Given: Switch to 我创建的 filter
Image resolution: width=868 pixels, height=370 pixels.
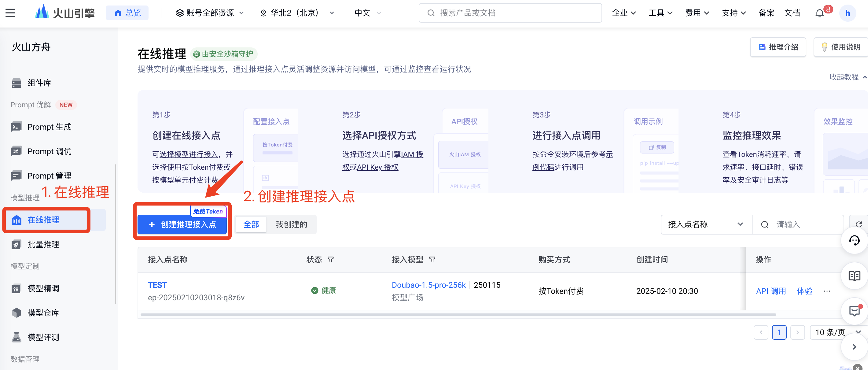Looking at the screenshot, I should point(291,224).
